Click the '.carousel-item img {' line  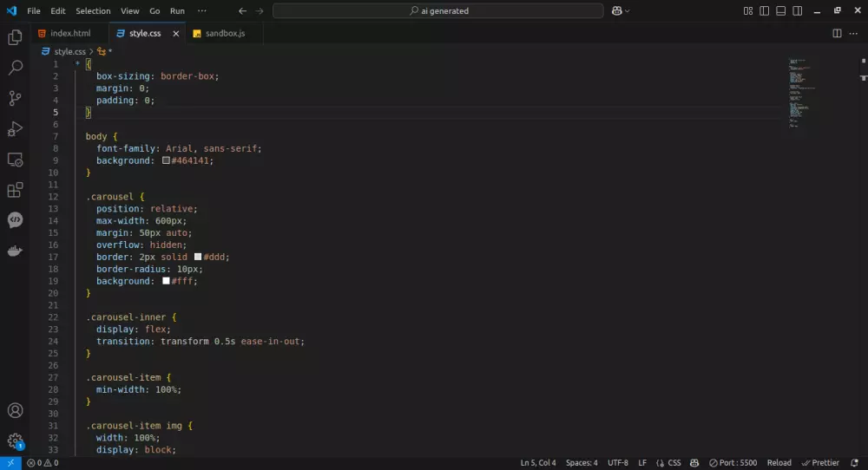point(139,426)
